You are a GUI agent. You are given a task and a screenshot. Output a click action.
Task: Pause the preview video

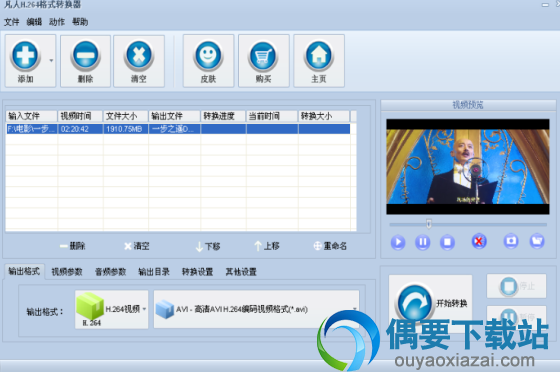point(422,242)
